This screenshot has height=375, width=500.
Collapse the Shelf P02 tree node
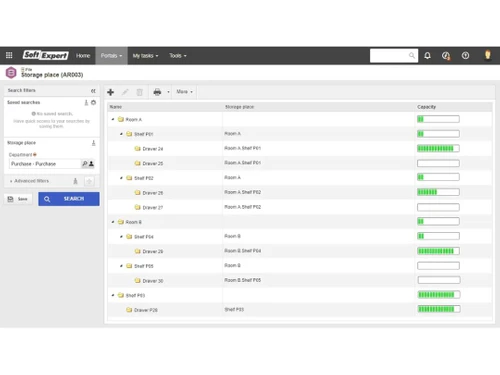pyautogui.click(x=121, y=178)
